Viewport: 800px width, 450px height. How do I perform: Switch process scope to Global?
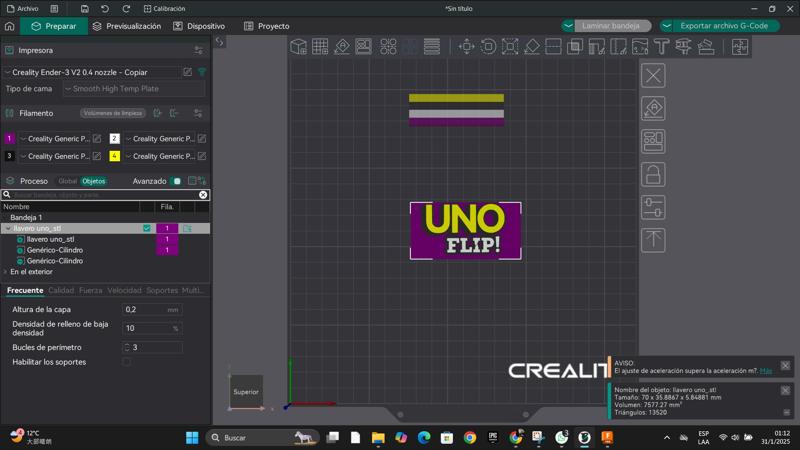pyautogui.click(x=67, y=181)
